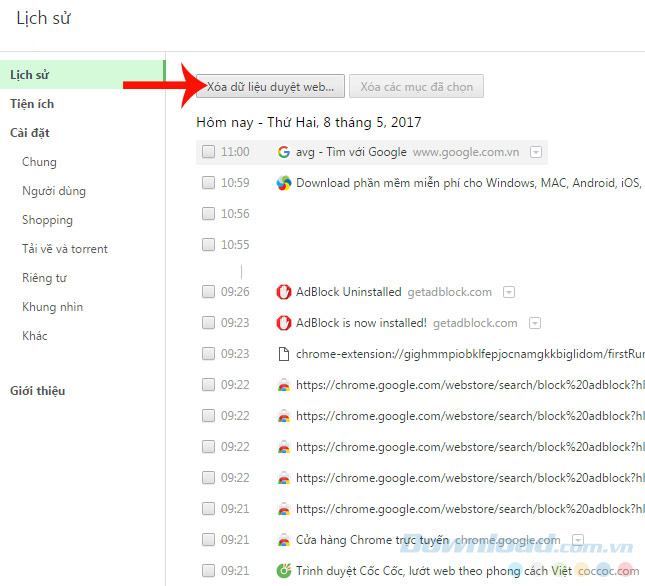645x586 pixels.
Task: Click the Hôm nay - Thứ Hai date heading
Action: [309, 122]
